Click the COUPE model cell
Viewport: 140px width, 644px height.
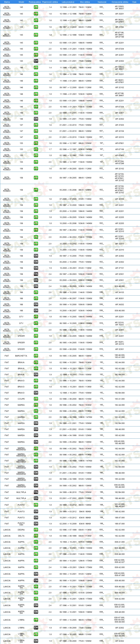point(21,399)
